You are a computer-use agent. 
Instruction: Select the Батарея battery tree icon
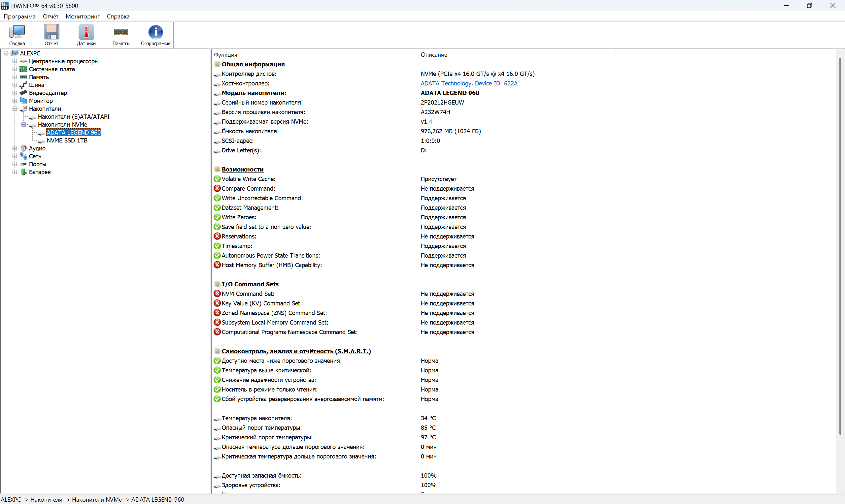click(x=23, y=172)
